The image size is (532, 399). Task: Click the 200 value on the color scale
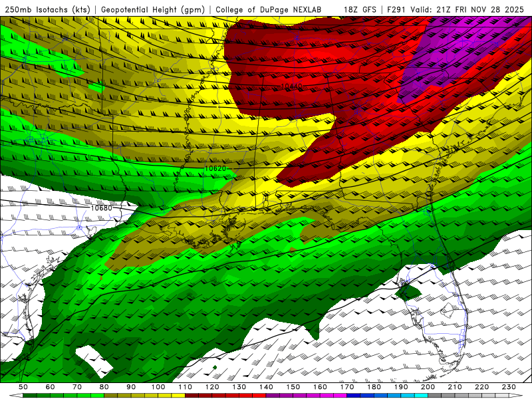[428, 387]
